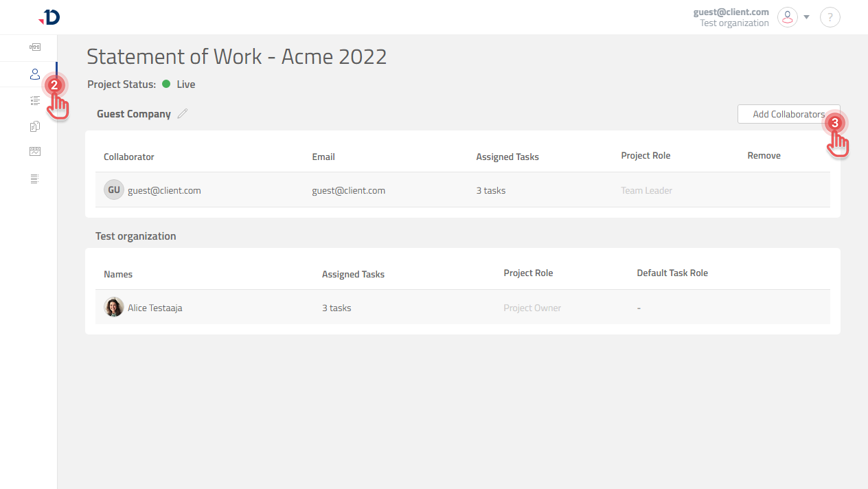
Task: Click the help question mark icon
Action: point(830,17)
